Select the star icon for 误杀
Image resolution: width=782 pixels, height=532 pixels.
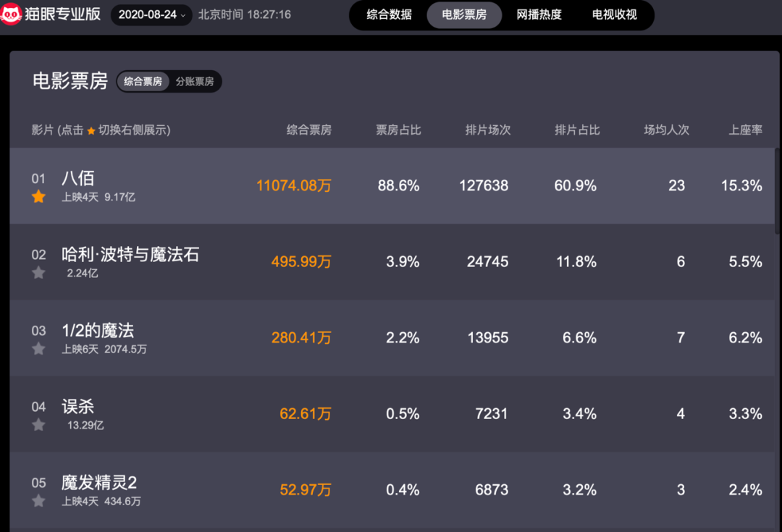(38, 425)
